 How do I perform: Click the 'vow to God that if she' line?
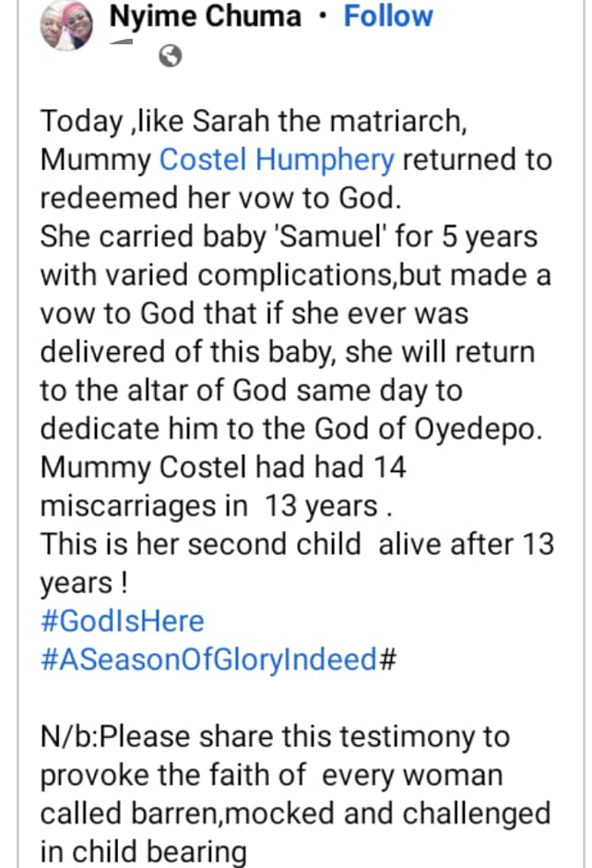(255, 314)
